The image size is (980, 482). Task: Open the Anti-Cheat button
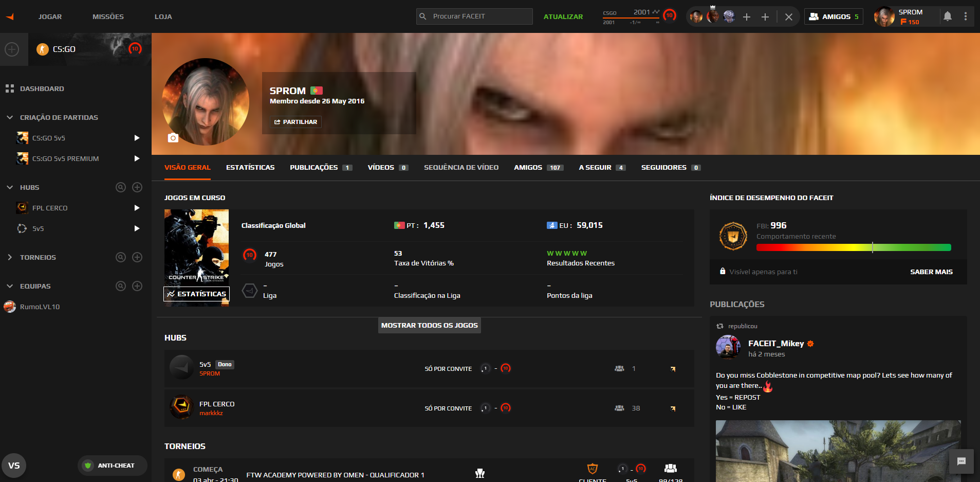tap(113, 466)
